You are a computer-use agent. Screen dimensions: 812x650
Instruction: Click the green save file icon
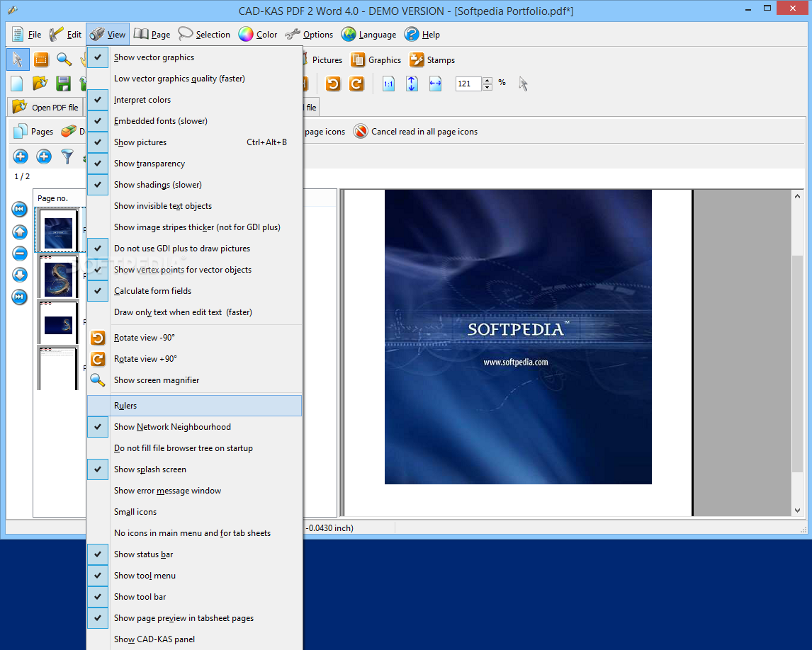[x=63, y=84]
